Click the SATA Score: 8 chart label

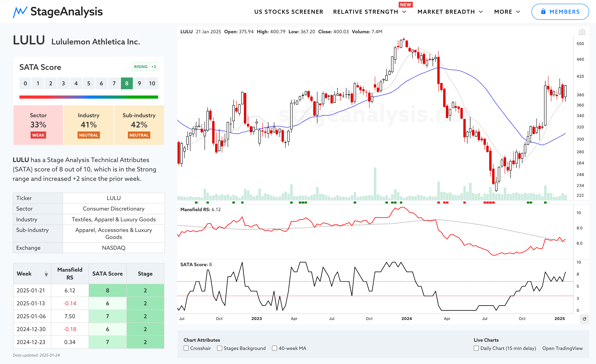pos(196,264)
